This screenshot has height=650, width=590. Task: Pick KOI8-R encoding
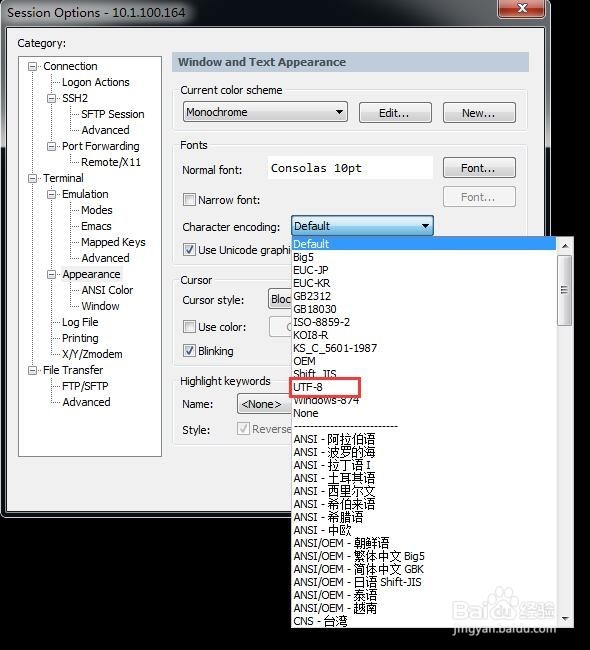pyautogui.click(x=424, y=335)
